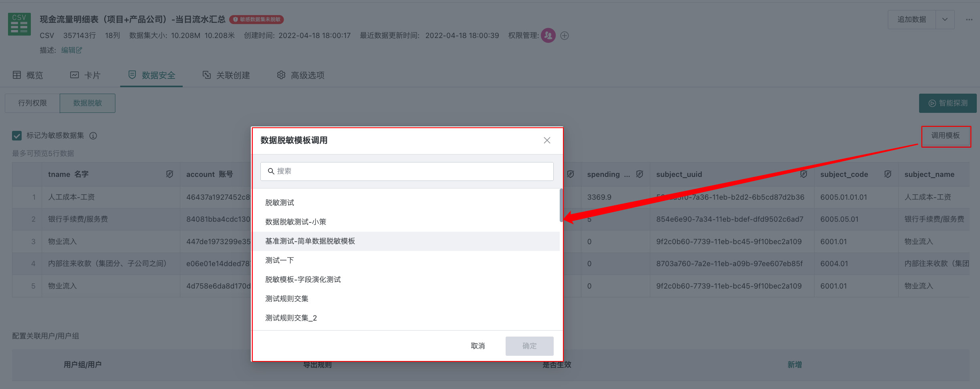Switch to the 概览 tab
The image size is (980, 389).
(28, 75)
